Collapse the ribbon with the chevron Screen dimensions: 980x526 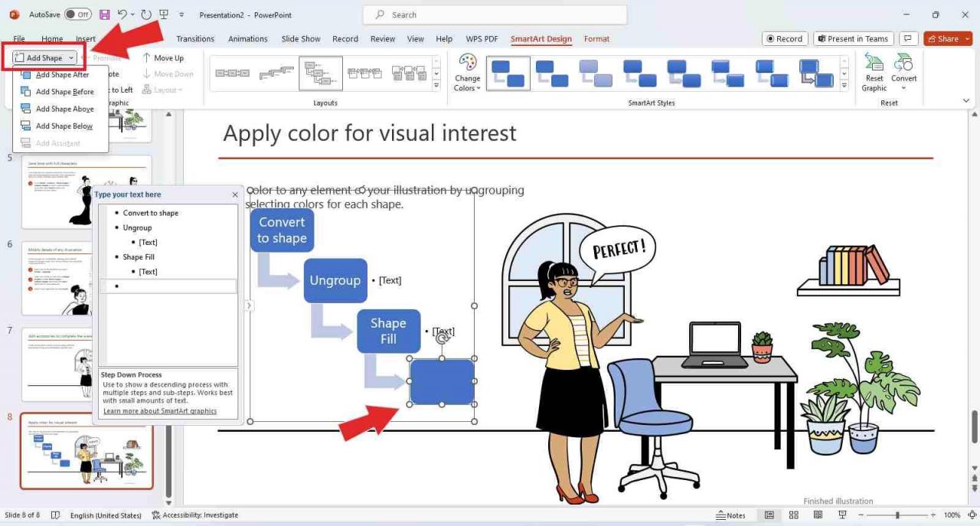tap(966, 100)
